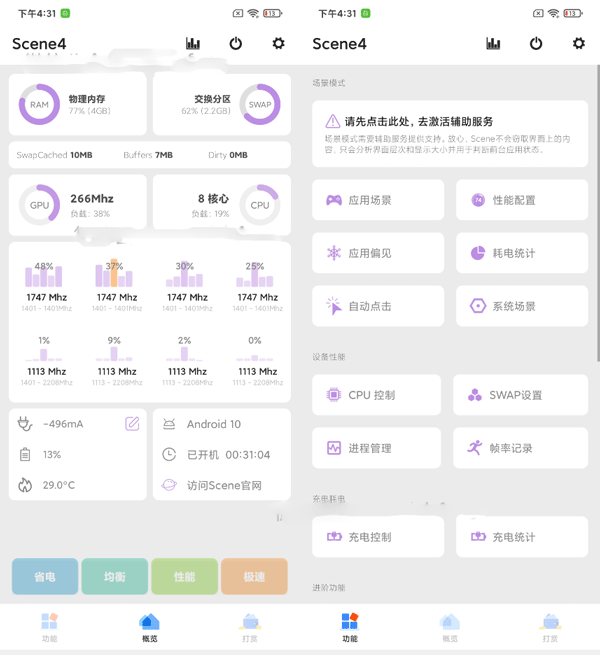Switch to 打赏 tab in right bottom bar

[550, 627]
